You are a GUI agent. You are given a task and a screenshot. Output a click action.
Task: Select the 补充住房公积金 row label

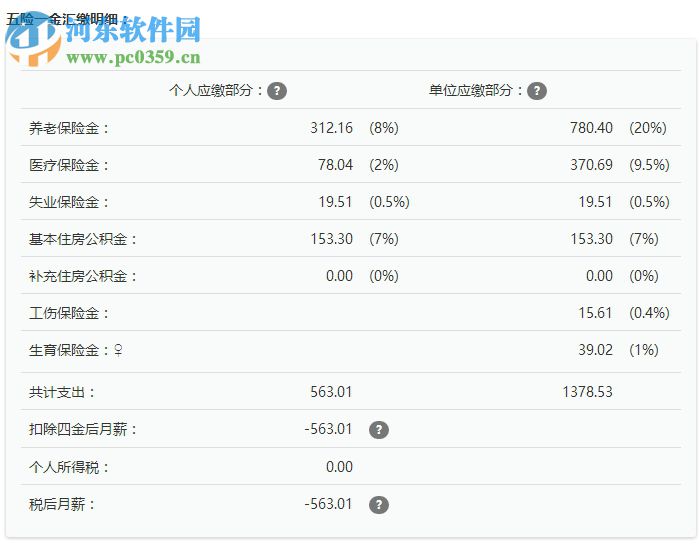(82, 276)
